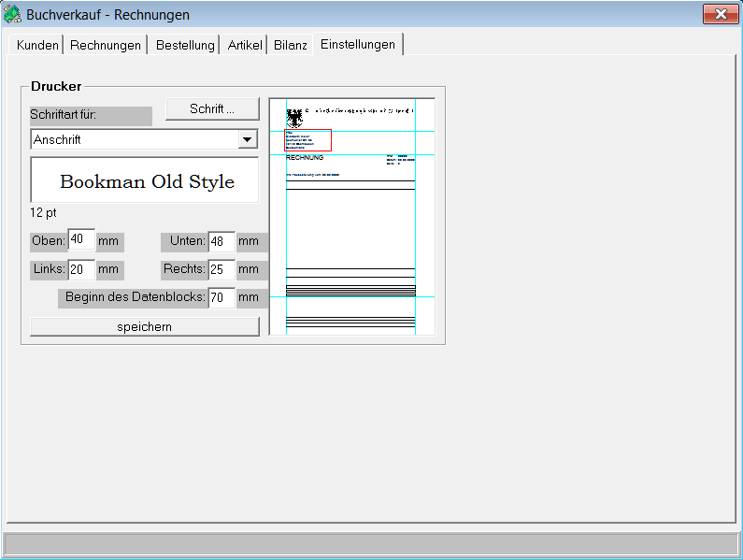743x560 pixels.
Task: Expand the Schriftart dropdown arrow
Action: [248, 139]
